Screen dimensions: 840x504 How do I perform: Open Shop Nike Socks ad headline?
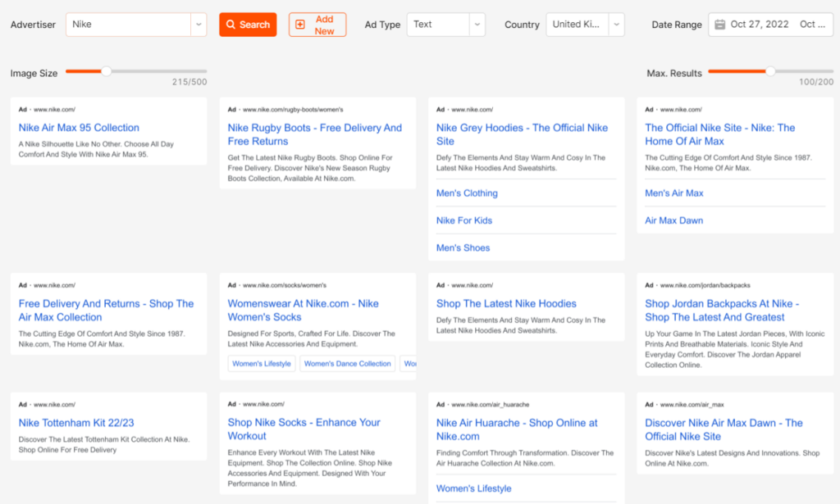[304, 429]
